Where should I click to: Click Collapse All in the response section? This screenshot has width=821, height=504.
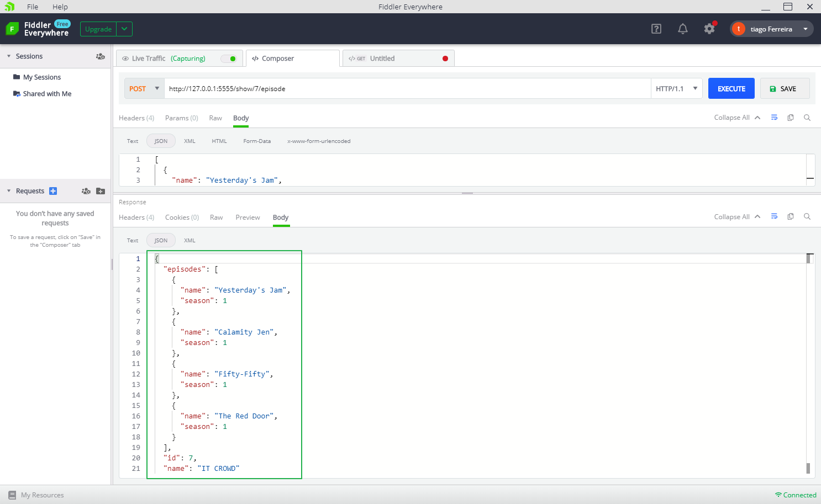(x=737, y=216)
